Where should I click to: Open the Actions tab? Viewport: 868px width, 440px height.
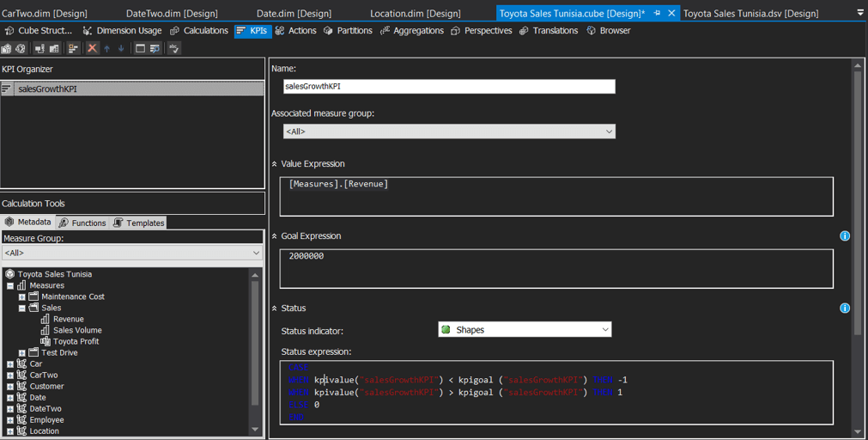point(295,30)
